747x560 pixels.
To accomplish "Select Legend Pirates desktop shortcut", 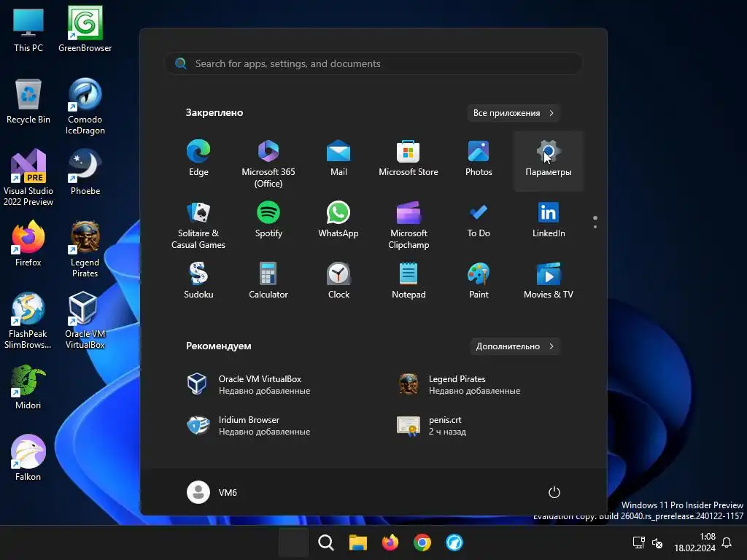I will pyautogui.click(x=85, y=249).
